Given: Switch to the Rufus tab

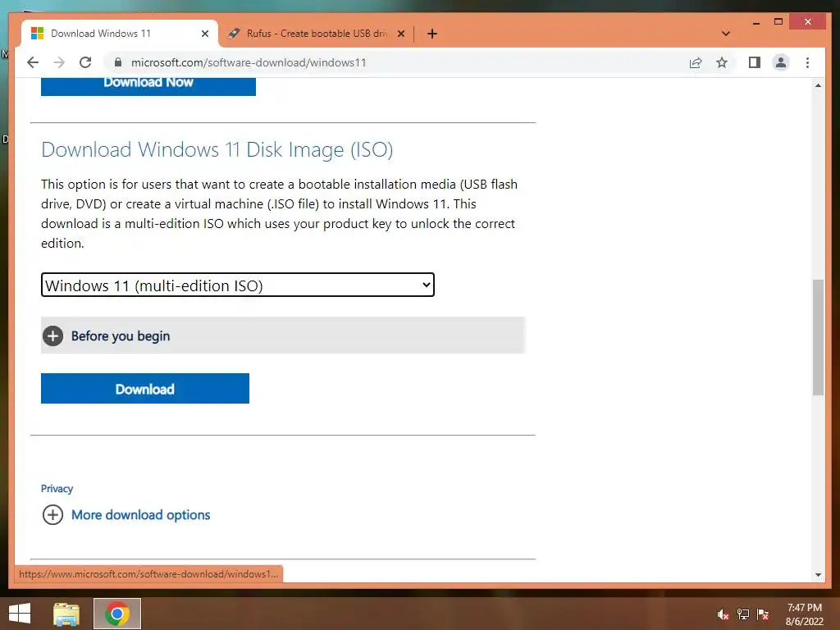Looking at the screenshot, I should [x=316, y=34].
